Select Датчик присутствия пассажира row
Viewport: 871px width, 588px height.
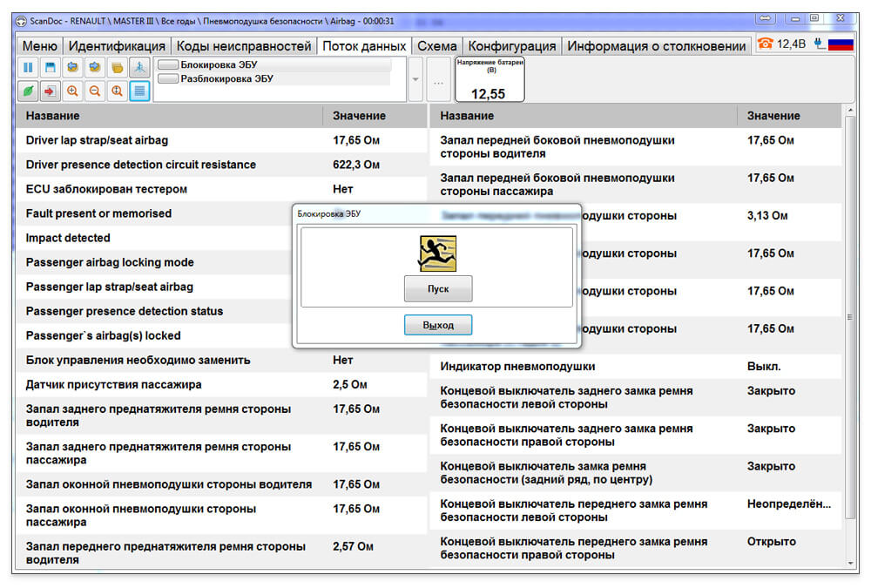[221, 385]
